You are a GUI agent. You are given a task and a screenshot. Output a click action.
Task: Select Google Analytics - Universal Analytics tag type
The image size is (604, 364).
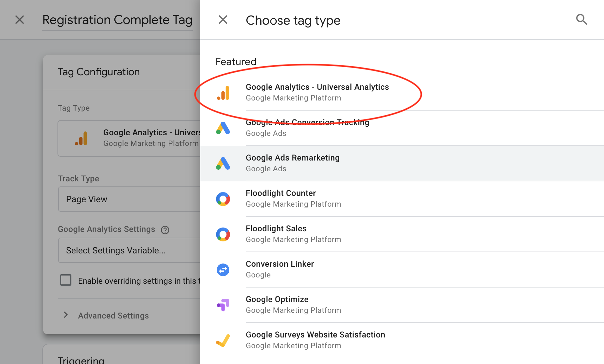click(402, 93)
